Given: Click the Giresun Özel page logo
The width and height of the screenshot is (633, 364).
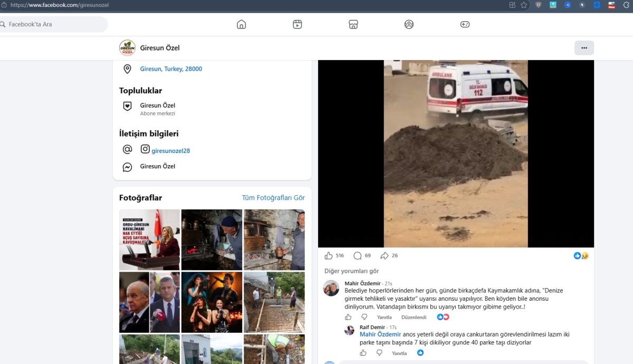Looking at the screenshot, I should (x=127, y=48).
